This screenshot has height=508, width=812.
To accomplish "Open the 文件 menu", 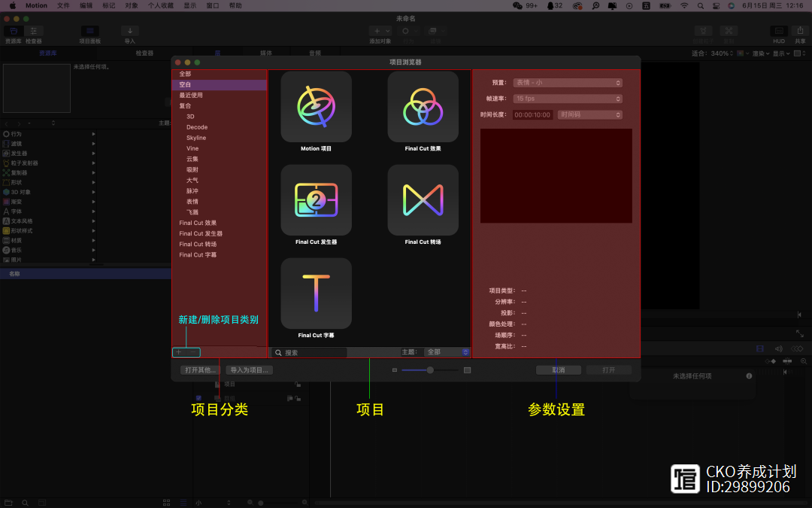I will (63, 6).
